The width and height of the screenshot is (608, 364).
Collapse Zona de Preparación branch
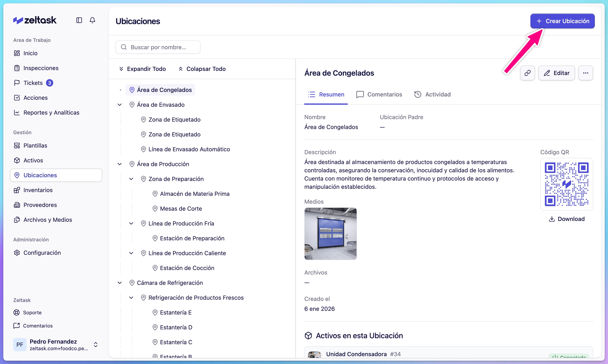[x=131, y=179]
